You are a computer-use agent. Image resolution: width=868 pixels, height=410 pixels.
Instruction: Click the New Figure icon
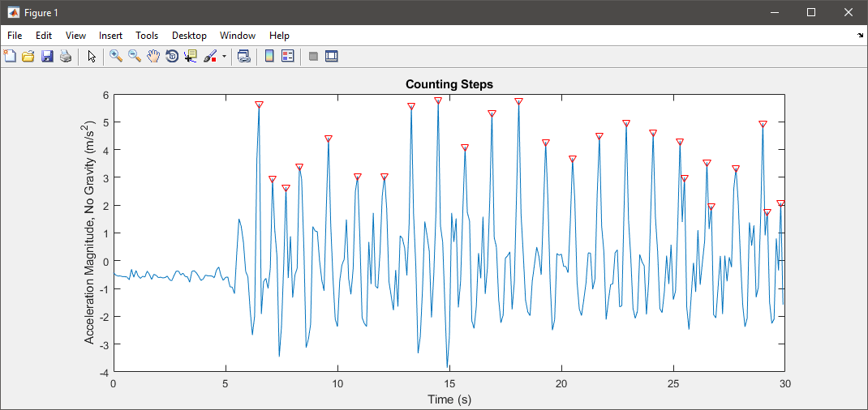pyautogui.click(x=10, y=57)
